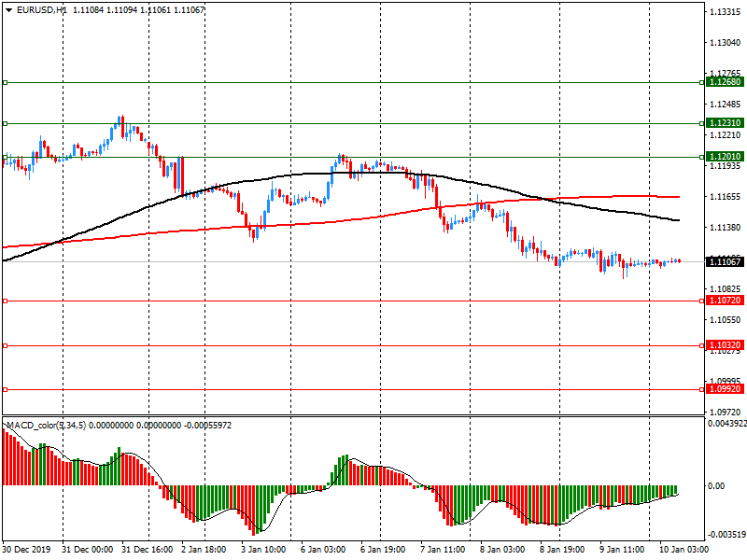The image size is (747, 560).
Task: Click the 30 Dec 2019 date label
Action: (x=28, y=551)
